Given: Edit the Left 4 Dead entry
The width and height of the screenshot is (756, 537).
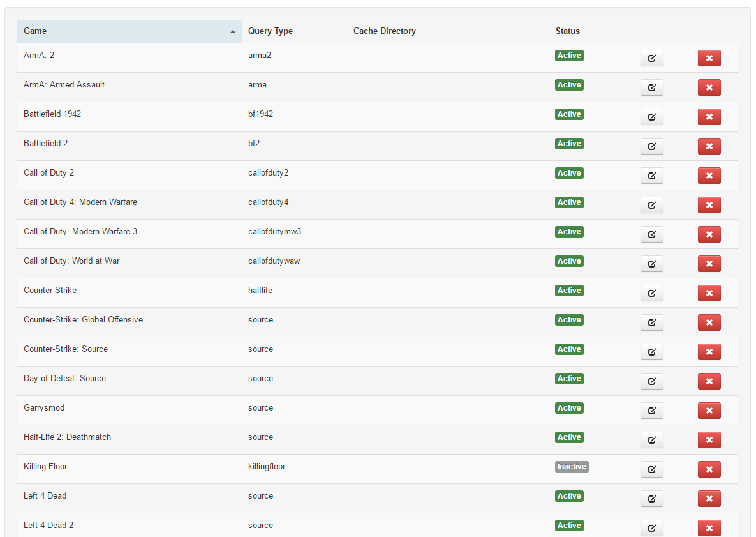Looking at the screenshot, I should 652,499.
